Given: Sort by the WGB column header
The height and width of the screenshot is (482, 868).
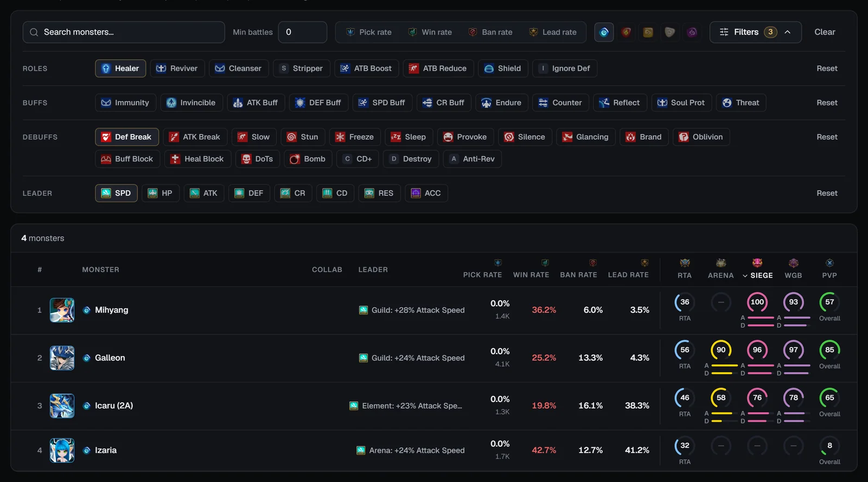Looking at the screenshot, I should (793, 275).
